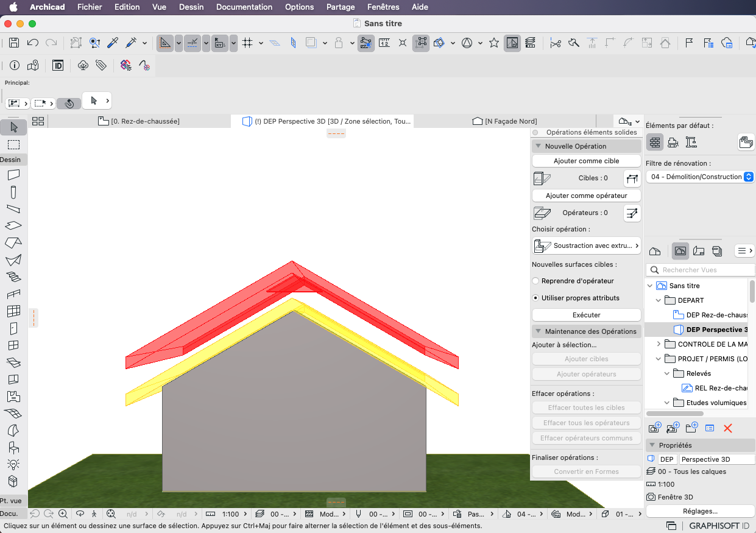Select the Curtain Wall tool in the toolbox
This screenshot has width=756, height=533.
tap(13, 311)
